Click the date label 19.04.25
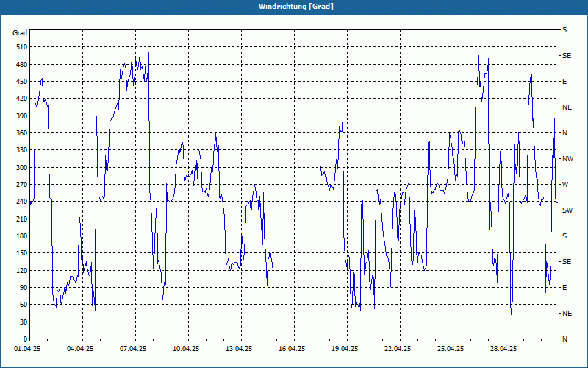The image size is (588, 368). pyautogui.click(x=345, y=349)
